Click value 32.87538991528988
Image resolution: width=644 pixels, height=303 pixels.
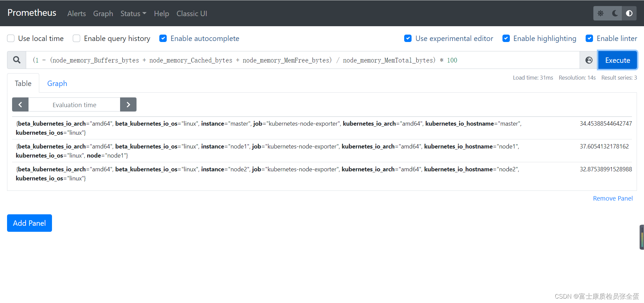[x=606, y=169]
